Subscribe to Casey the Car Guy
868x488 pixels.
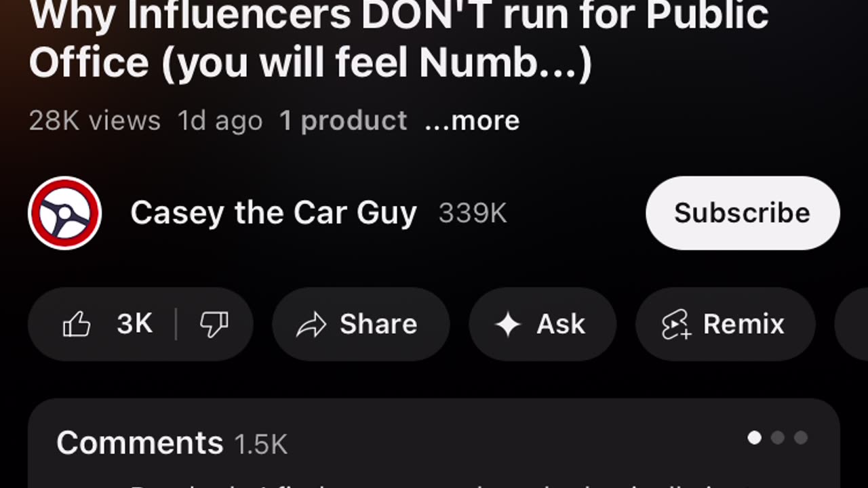(742, 213)
